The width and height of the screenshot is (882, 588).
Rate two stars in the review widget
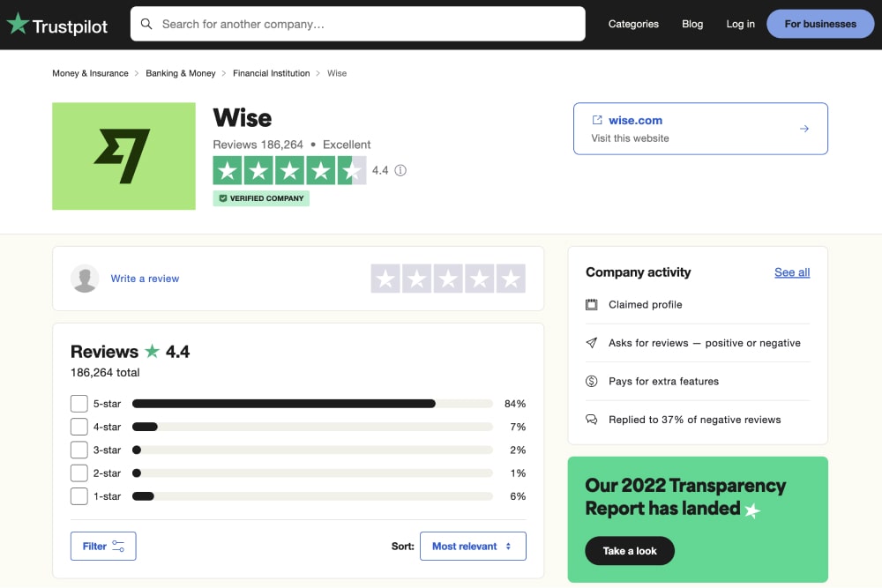pyautogui.click(x=417, y=279)
